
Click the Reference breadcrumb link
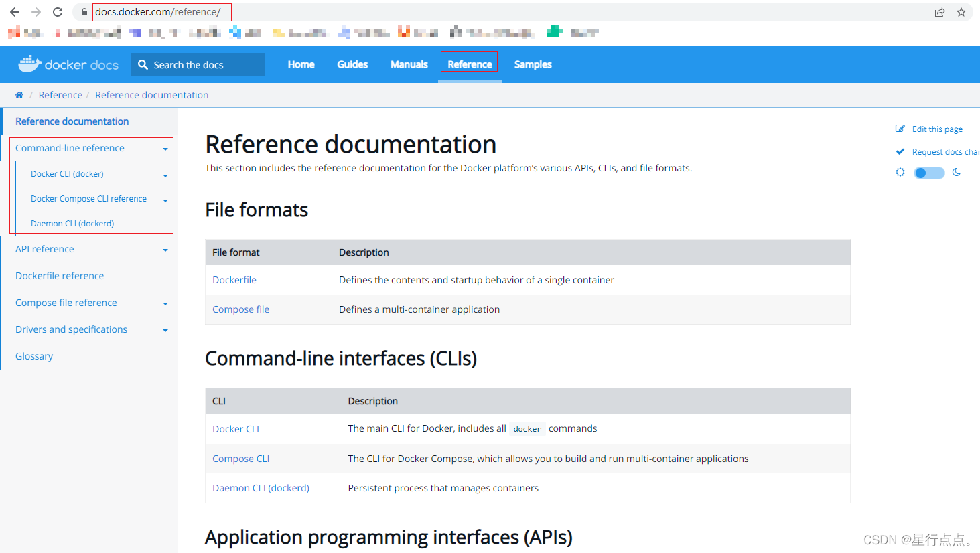[x=60, y=95]
